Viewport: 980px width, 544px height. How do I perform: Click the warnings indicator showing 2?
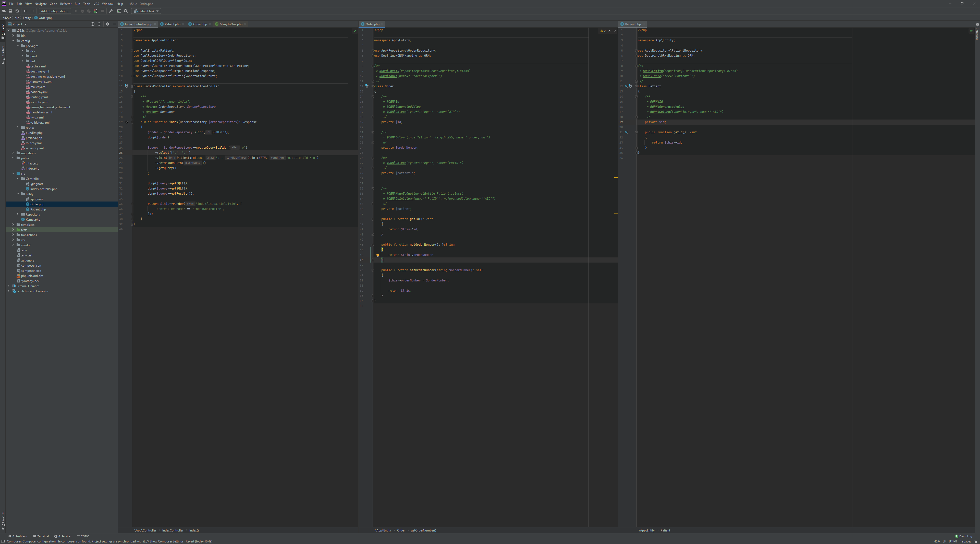point(603,31)
